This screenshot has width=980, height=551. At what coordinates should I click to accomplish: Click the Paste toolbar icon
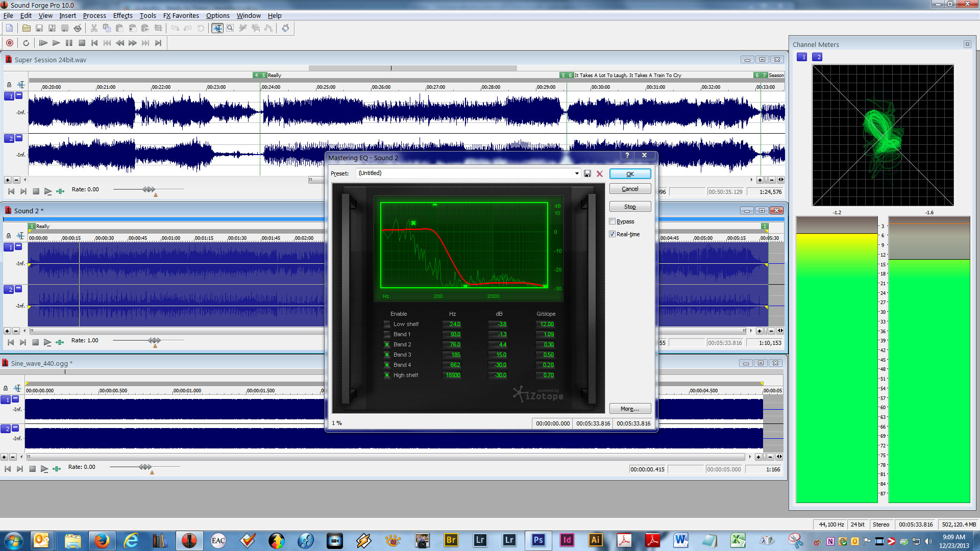[119, 28]
